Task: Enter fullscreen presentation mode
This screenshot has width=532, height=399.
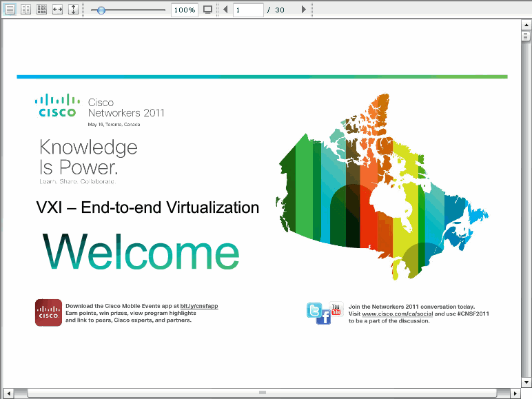Action: pyautogui.click(x=207, y=10)
